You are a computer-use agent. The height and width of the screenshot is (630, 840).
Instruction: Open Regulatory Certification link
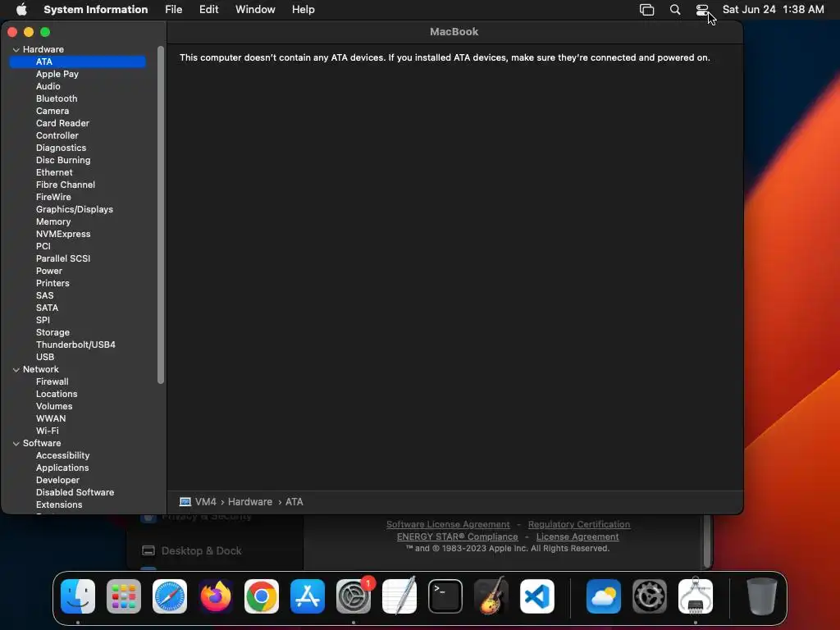pyautogui.click(x=578, y=524)
